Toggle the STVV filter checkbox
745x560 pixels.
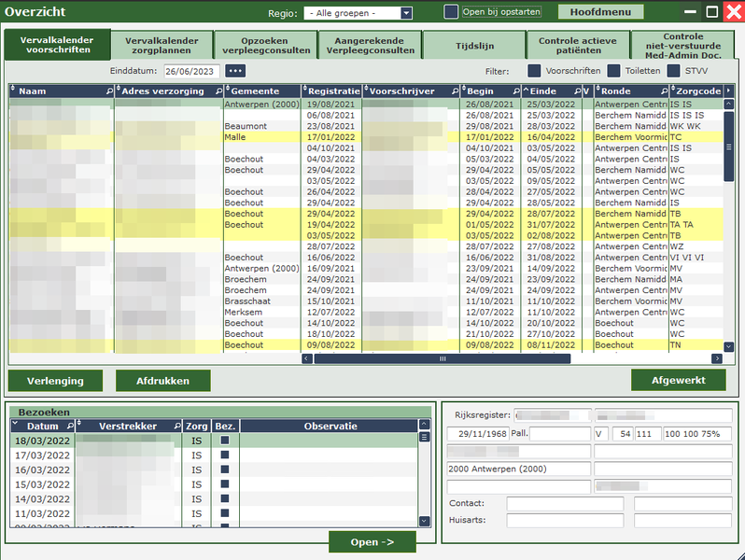673,71
